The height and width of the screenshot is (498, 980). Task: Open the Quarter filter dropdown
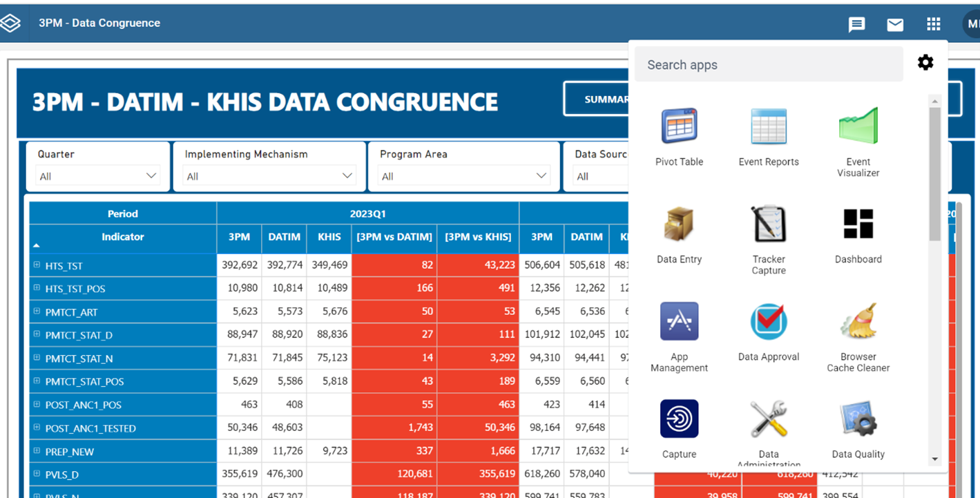(x=98, y=176)
